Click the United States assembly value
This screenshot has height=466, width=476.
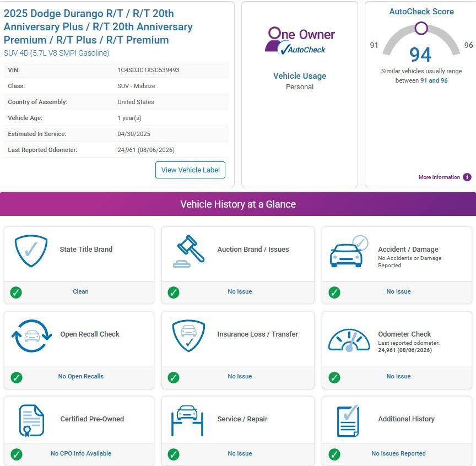coord(136,102)
